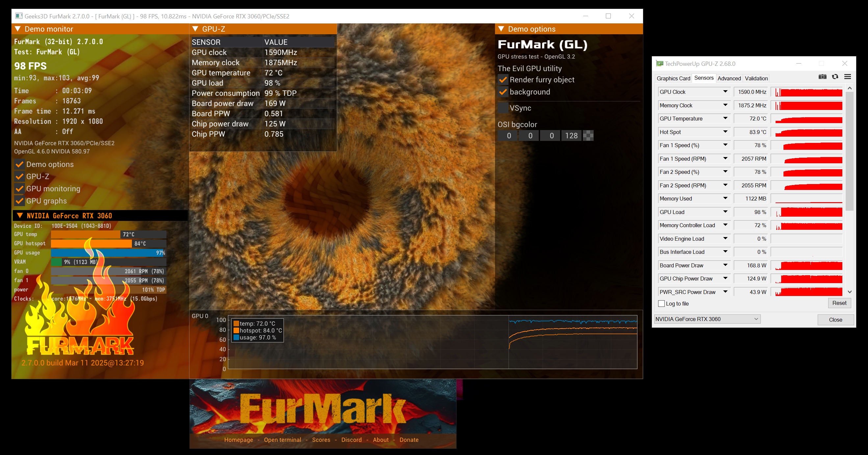Open the GPU Load sensor dropdown
Image resolution: width=868 pixels, height=455 pixels.
tap(725, 212)
